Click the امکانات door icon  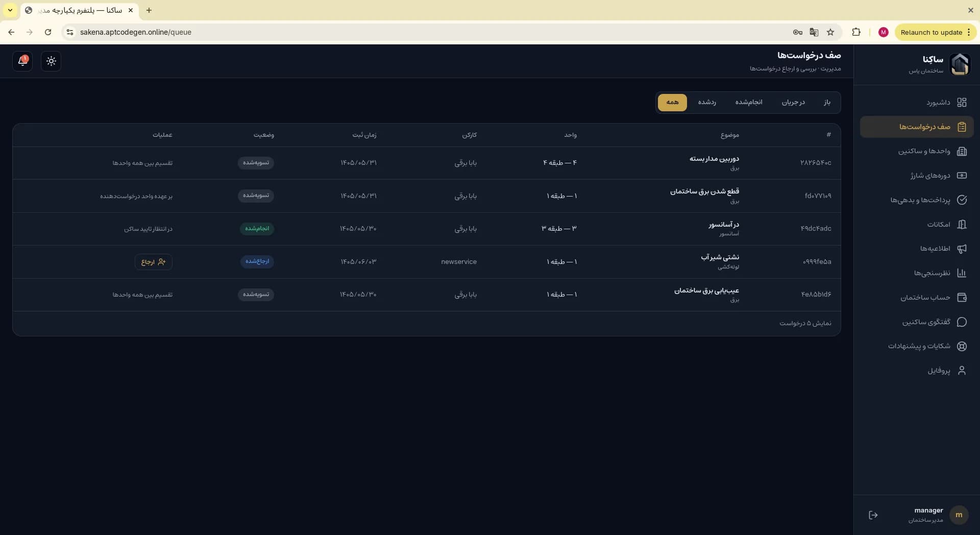pos(962,225)
